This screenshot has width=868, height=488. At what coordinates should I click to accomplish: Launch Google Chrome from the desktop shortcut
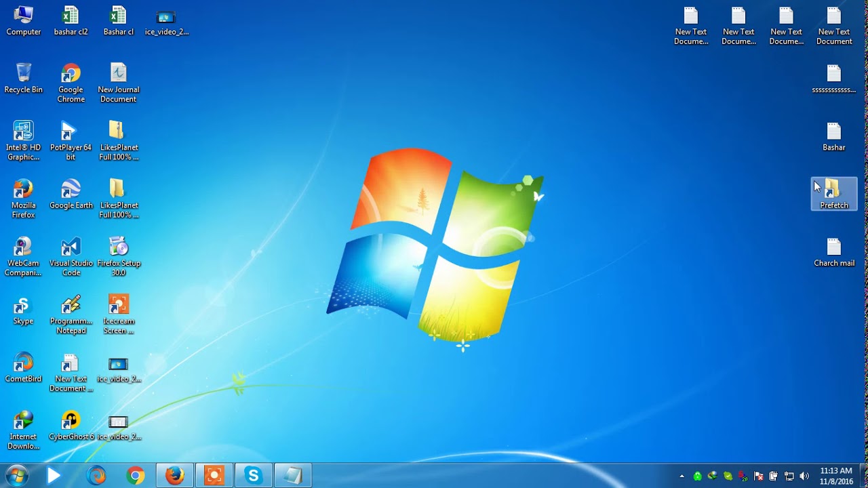click(71, 83)
